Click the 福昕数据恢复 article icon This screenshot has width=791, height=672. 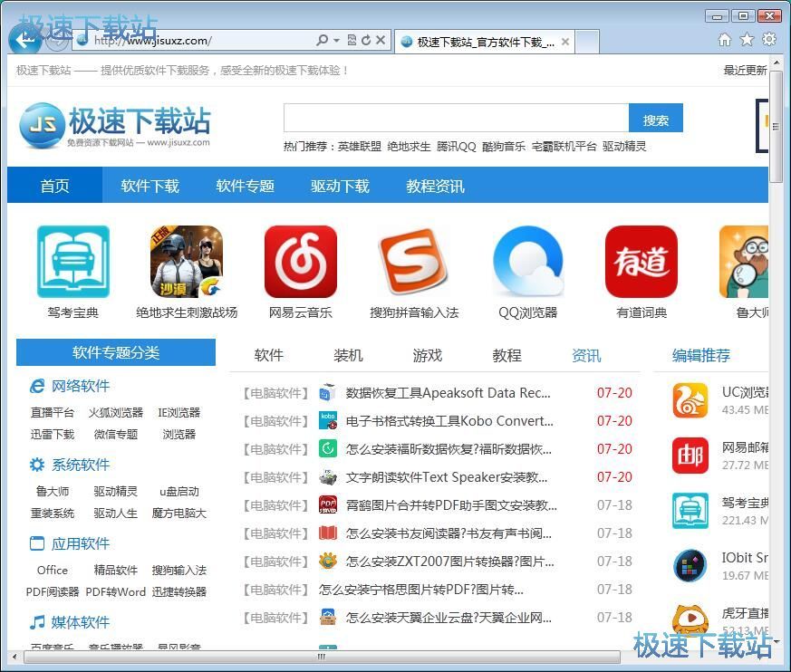328,448
